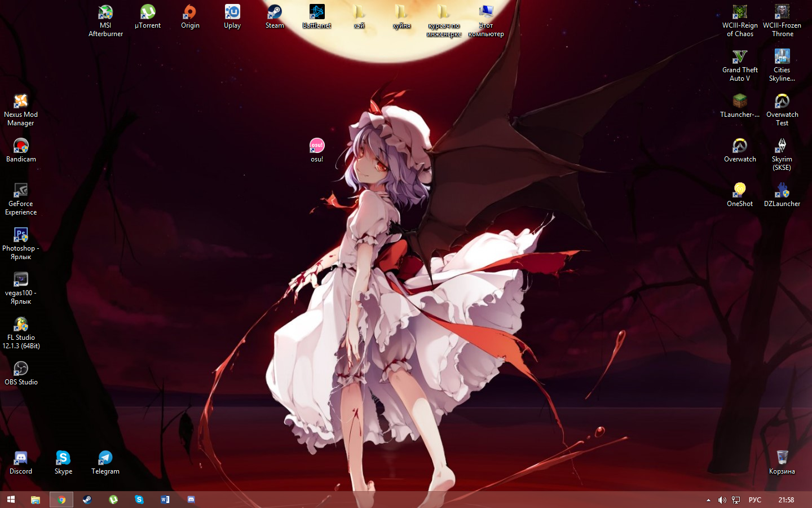This screenshot has width=812, height=508.
Task: Open the OneShot game icon
Action: (740, 195)
